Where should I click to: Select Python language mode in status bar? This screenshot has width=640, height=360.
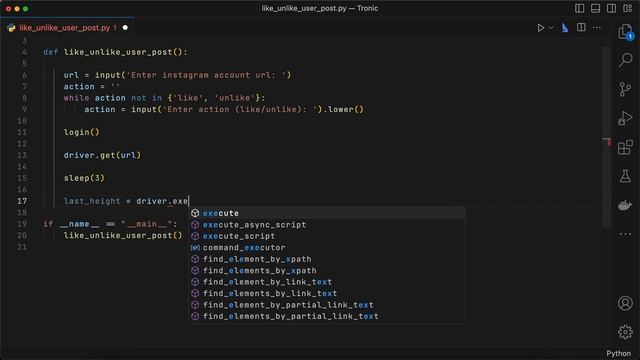click(618, 353)
